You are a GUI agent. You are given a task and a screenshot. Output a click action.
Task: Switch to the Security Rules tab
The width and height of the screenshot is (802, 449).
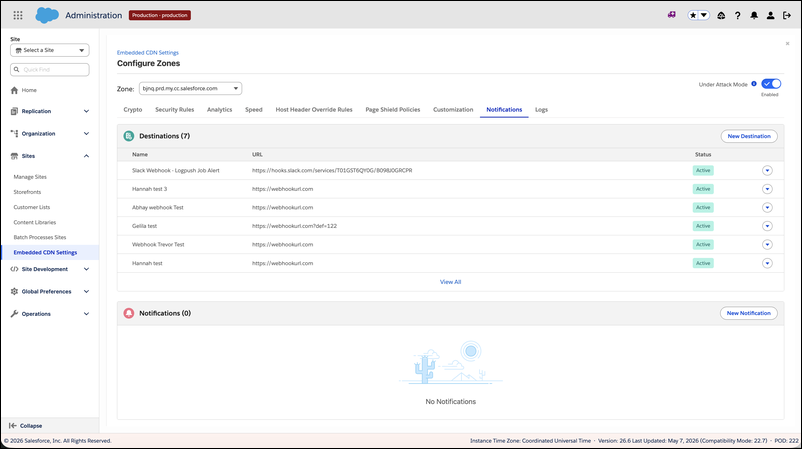point(174,109)
